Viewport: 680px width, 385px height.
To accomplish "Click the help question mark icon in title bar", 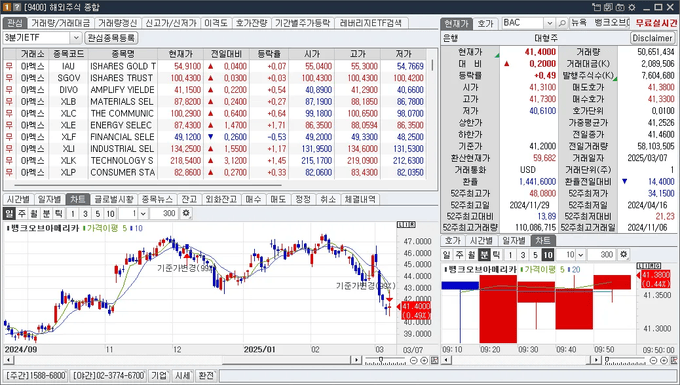I will coord(16,7).
